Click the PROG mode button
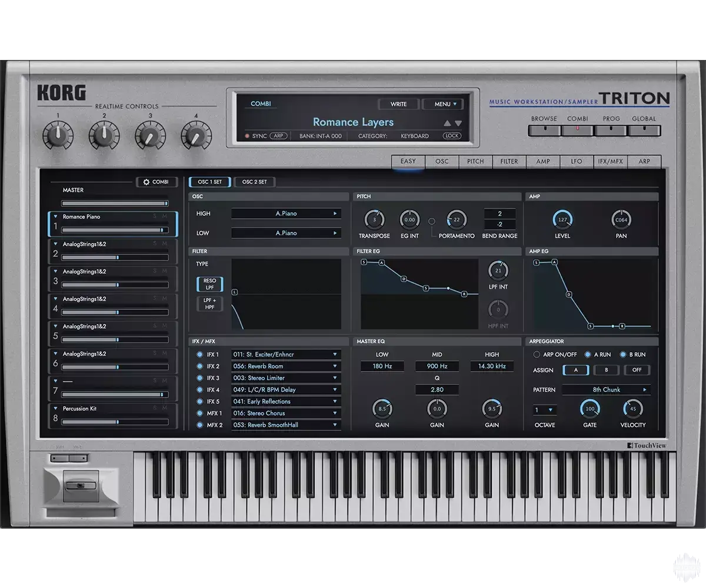The width and height of the screenshot is (706, 588). tap(611, 130)
